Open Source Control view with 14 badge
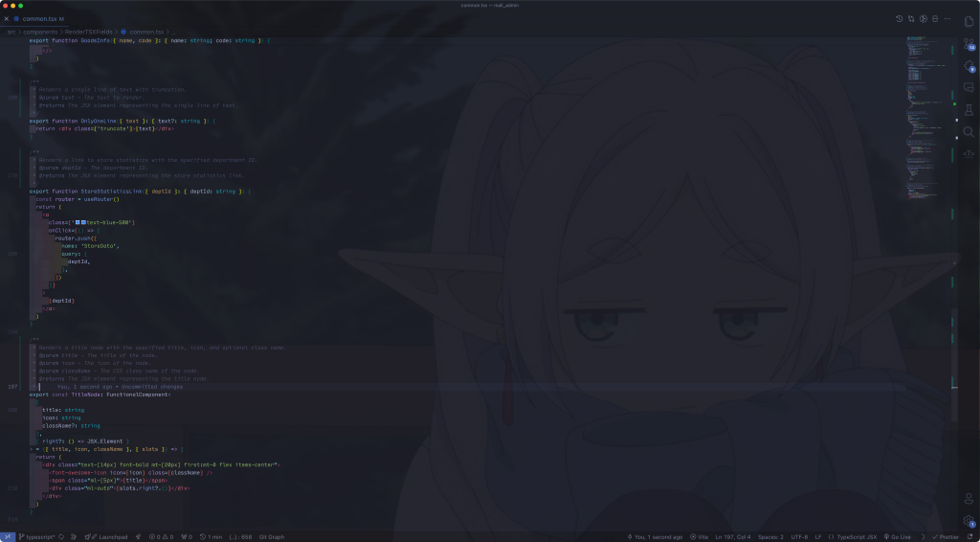Viewport: 980px width, 542px height. [969, 44]
